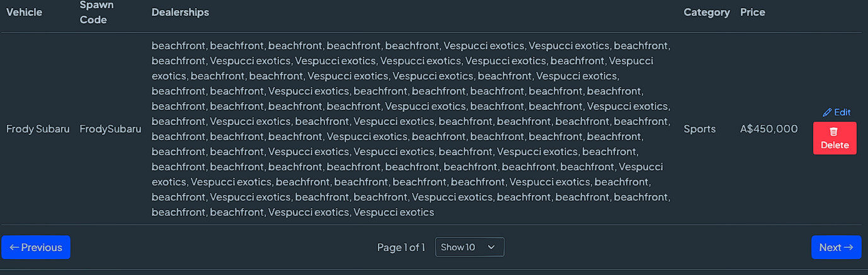Click the A$450,000 price cell
Viewport: 868px width, 275px height.
(x=769, y=129)
